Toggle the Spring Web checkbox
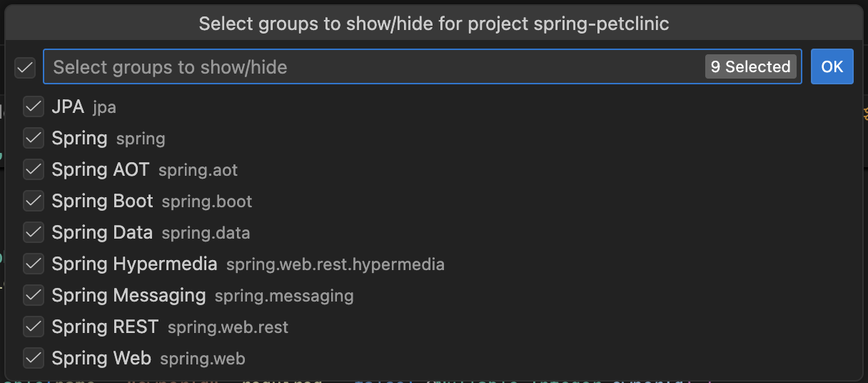The width and height of the screenshot is (868, 383). pos(34,358)
